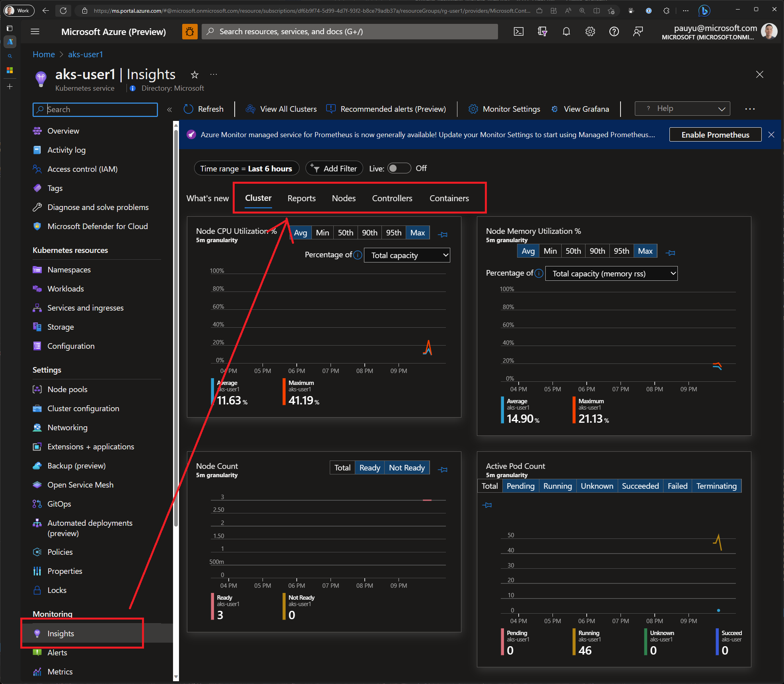Click the sidebar menu Search box
The image size is (784, 684).
(95, 109)
